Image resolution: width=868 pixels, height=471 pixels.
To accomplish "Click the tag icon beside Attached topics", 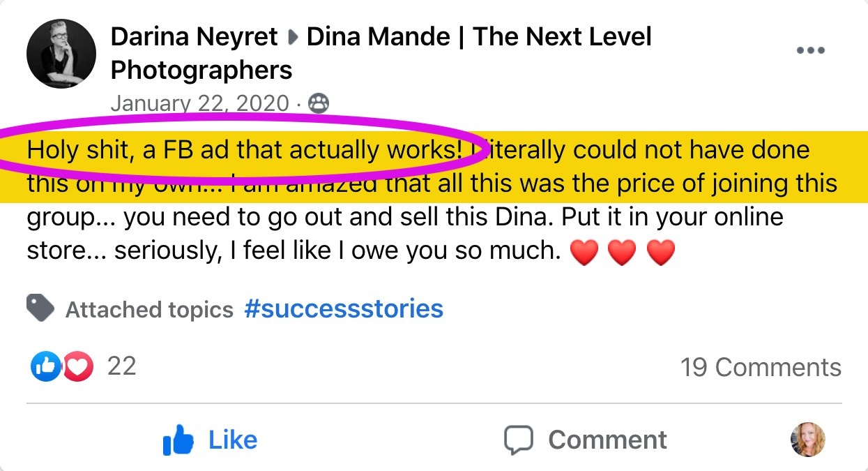I will pyautogui.click(x=40, y=308).
